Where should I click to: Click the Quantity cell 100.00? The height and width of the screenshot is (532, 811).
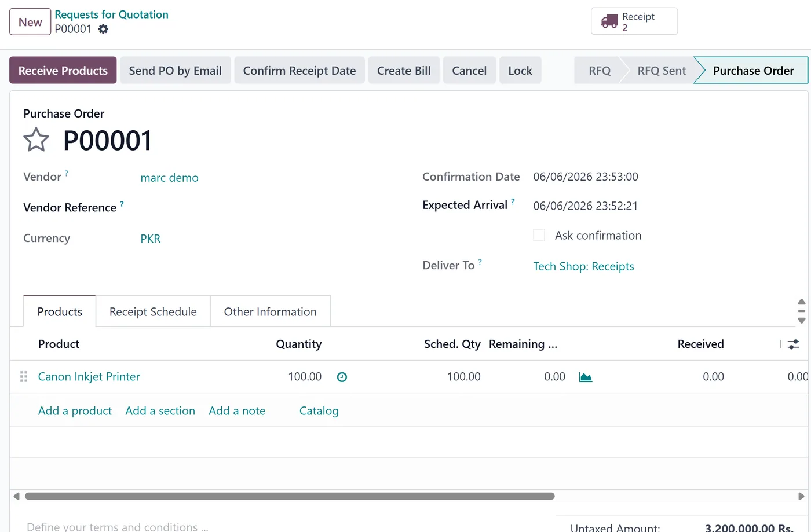pyautogui.click(x=305, y=377)
